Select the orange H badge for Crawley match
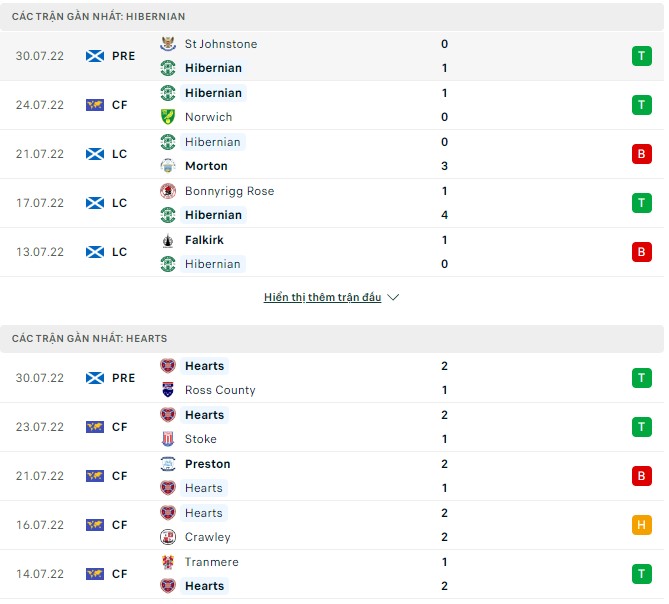 pyautogui.click(x=641, y=525)
